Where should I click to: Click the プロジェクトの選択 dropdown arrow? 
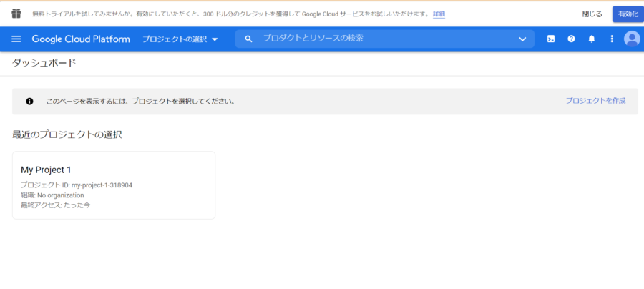(x=215, y=39)
